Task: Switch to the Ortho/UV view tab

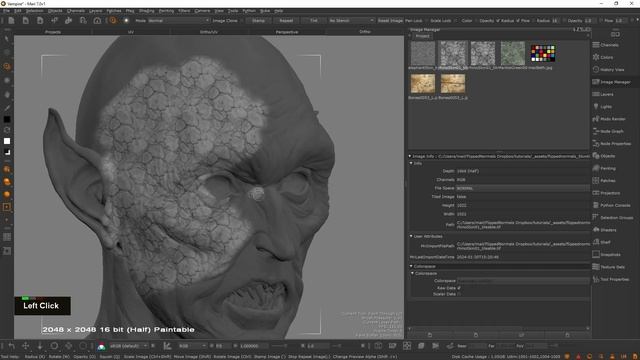Action: (x=209, y=32)
